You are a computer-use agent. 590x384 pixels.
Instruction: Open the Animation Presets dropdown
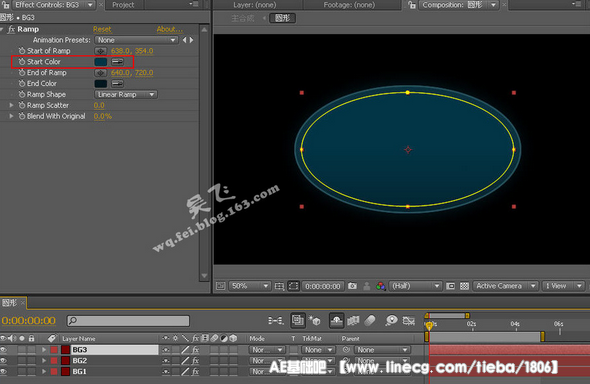point(136,40)
